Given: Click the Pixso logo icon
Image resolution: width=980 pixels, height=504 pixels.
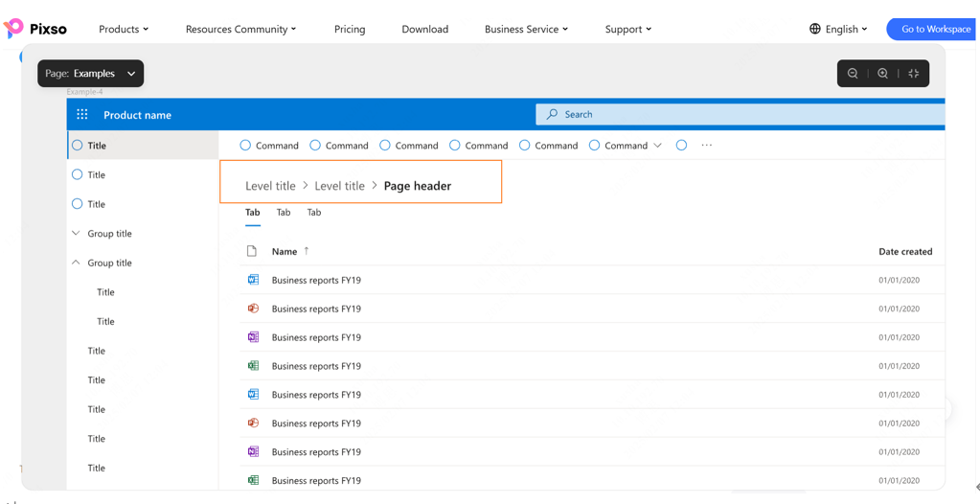Looking at the screenshot, I should click(x=13, y=29).
